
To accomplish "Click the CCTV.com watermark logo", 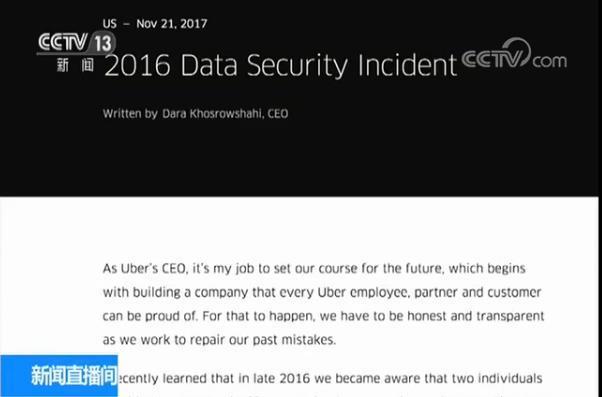I will tap(514, 56).
